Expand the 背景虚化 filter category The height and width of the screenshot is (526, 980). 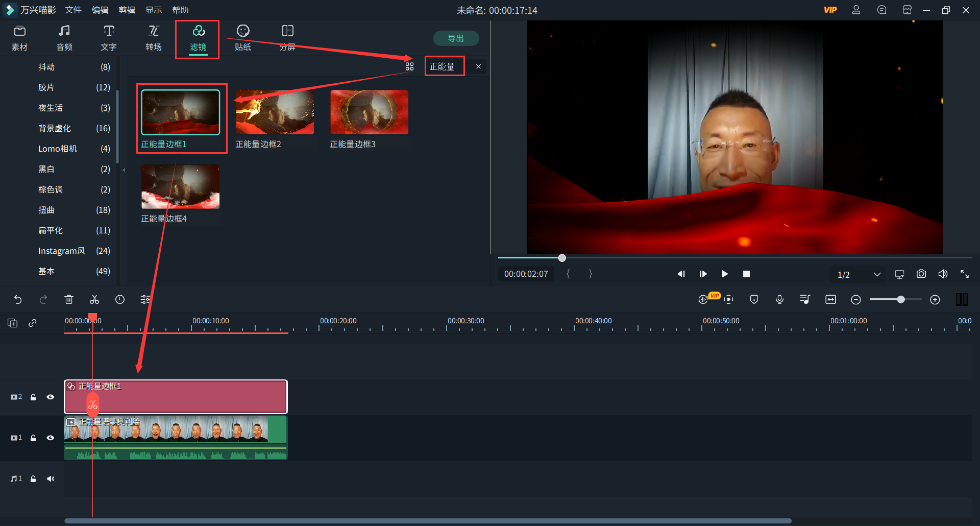pos(55,128)
